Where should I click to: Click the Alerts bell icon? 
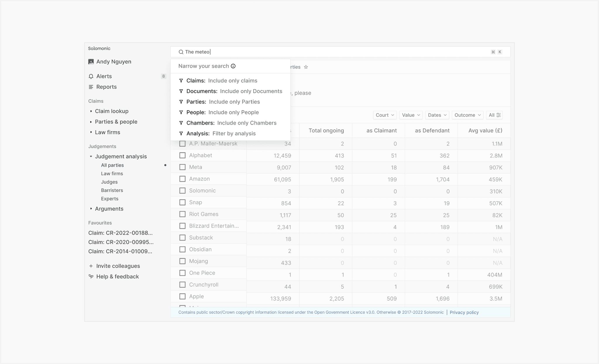[91, 76]
